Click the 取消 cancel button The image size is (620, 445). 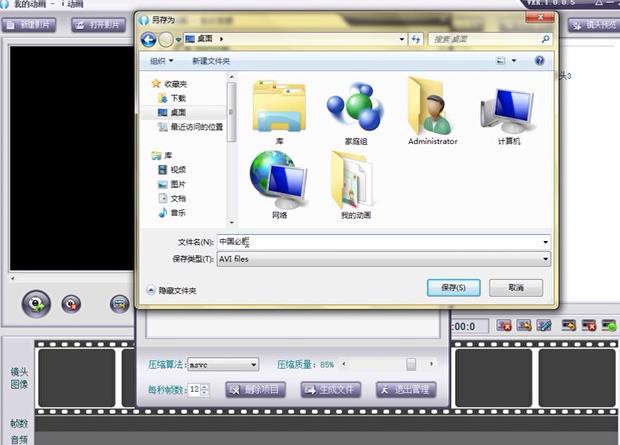point(516,287)
